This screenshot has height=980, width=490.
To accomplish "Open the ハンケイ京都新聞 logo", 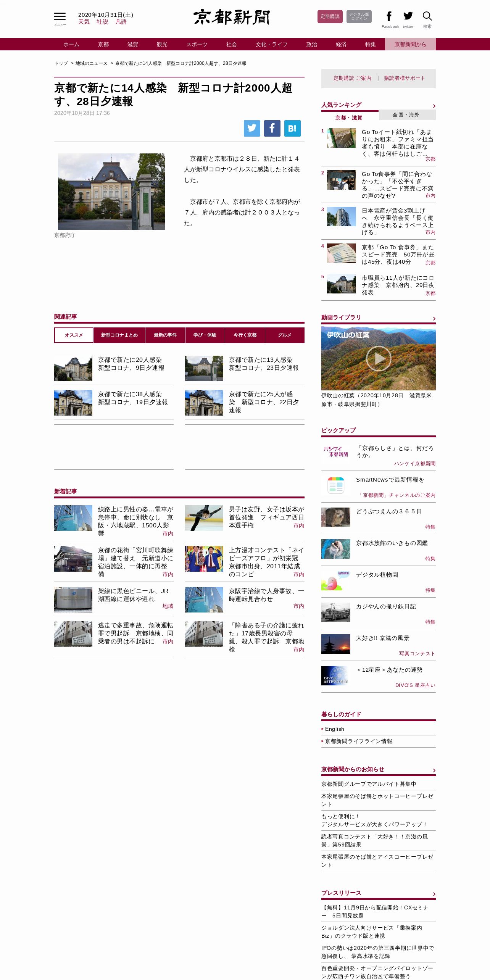I will (x=336, y=452).
